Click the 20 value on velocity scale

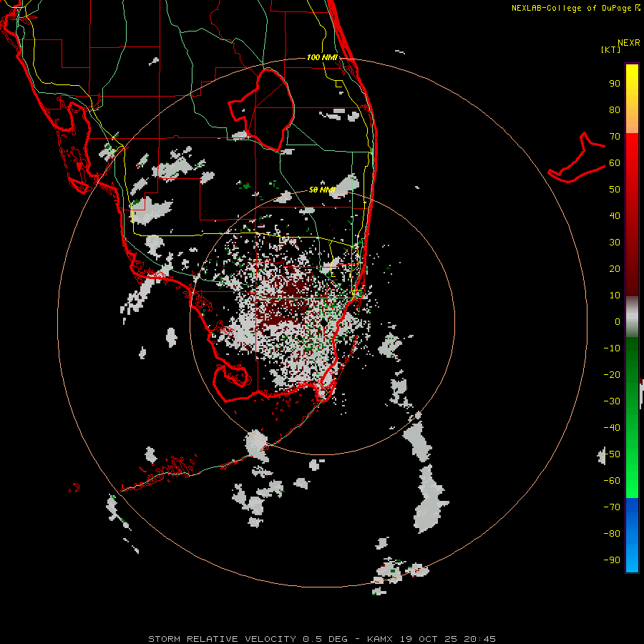click(615, 268)
